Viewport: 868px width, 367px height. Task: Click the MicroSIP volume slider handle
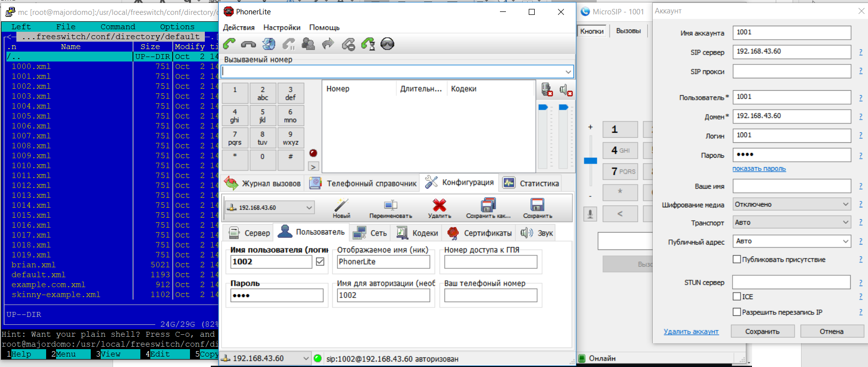click(x=590, y=161)
